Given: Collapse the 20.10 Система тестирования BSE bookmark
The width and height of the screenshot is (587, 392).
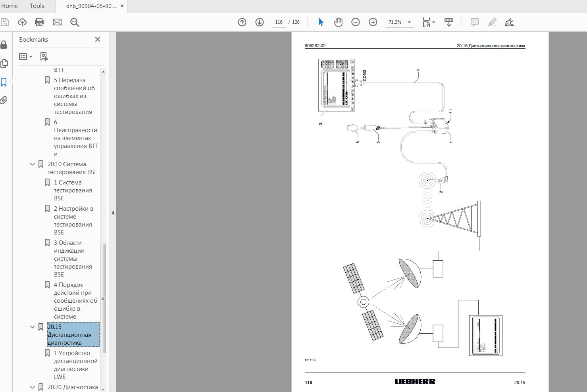Looking at the screenshot, I should pyautogui.click(x=33, y=164).
